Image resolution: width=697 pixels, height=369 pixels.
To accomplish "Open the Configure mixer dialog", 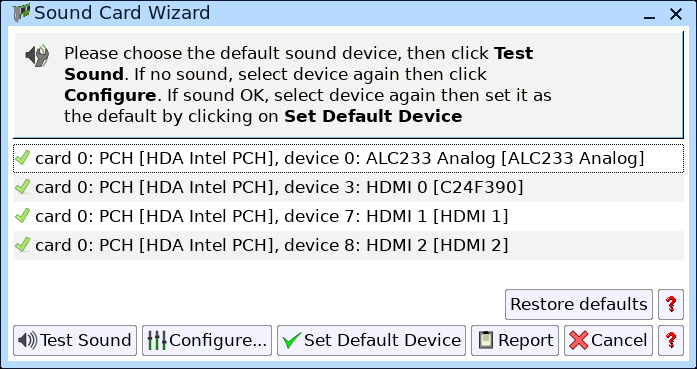I will [207, 341].
